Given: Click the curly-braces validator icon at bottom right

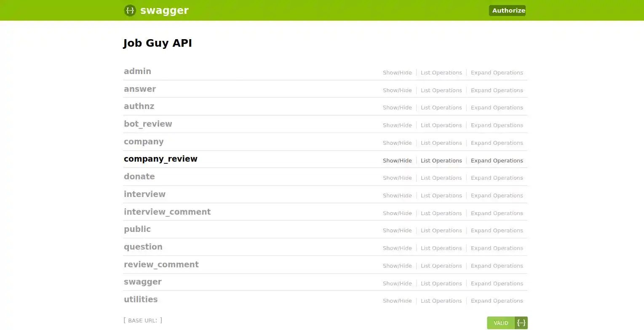Looking at the screenshot, I should coord(521,322).
